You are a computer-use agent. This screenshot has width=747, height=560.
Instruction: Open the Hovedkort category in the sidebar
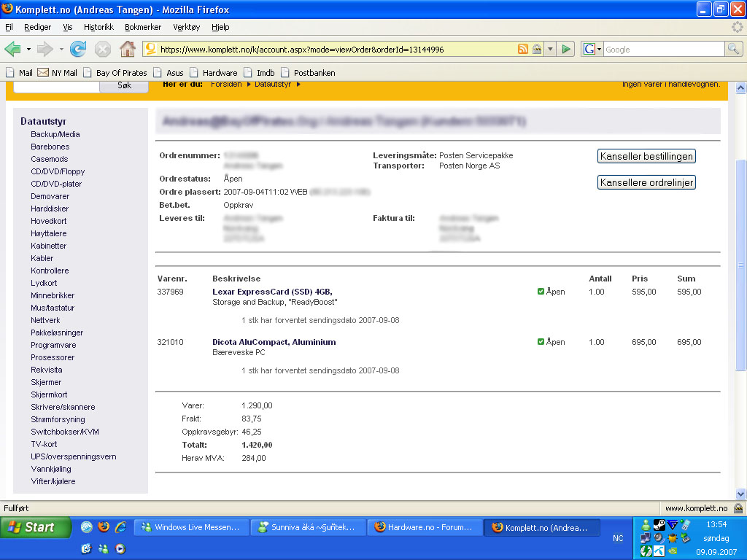pyautogui.click(x=49, y=221)
